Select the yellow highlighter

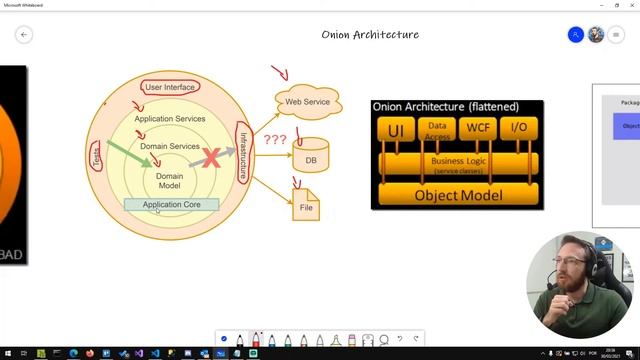(336, 340)
